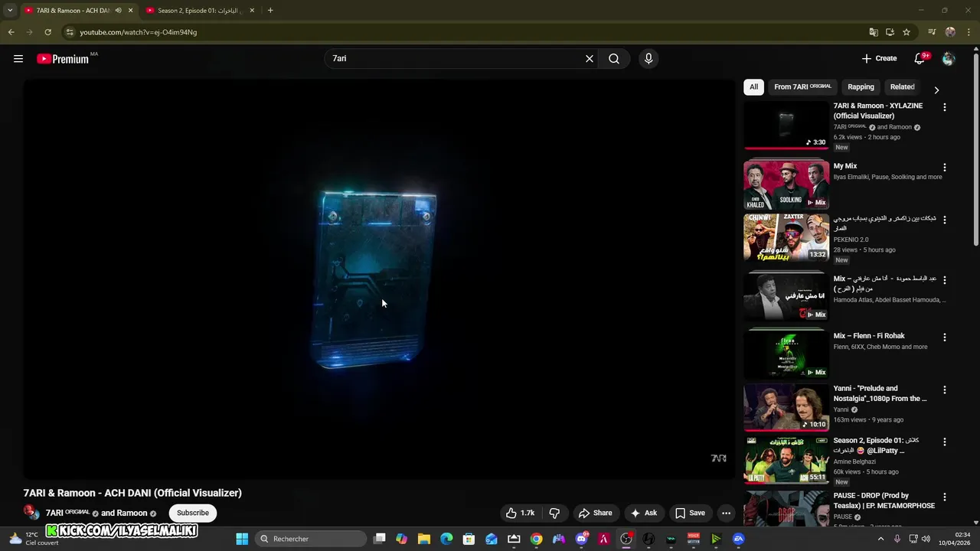The height and width of the screenshot is (551, 980).
Task: Open the browser media controls icon
Action: pyautogui.click(x=932, y=32)
